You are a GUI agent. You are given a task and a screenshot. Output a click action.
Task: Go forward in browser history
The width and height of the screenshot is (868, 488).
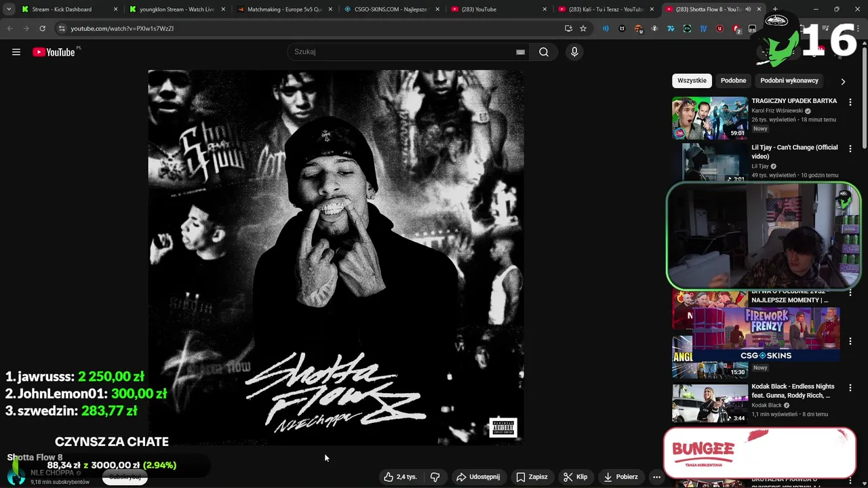[x=26, y=28]
